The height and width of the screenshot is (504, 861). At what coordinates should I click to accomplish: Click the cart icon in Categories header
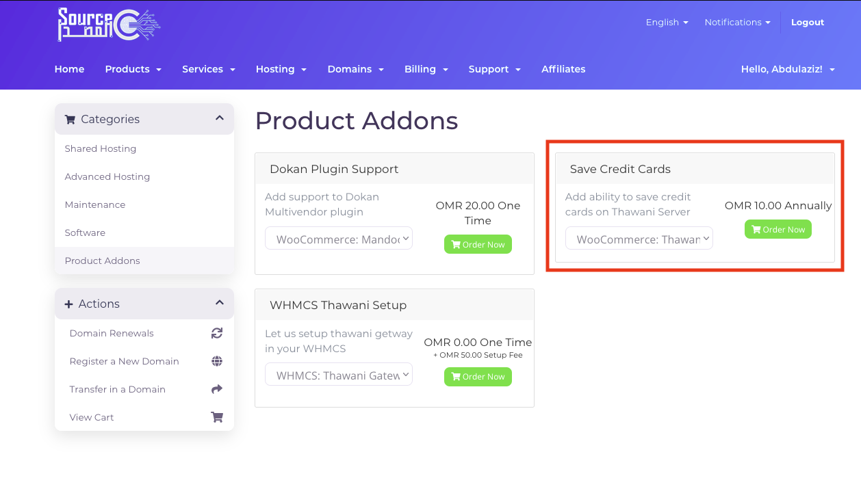70,119
